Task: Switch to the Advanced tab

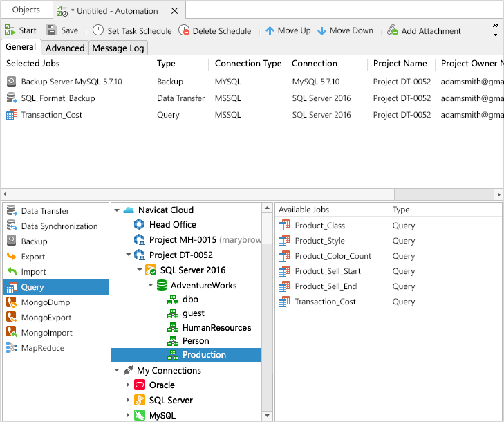Action: pyautogui.click(x=65, y=48)
